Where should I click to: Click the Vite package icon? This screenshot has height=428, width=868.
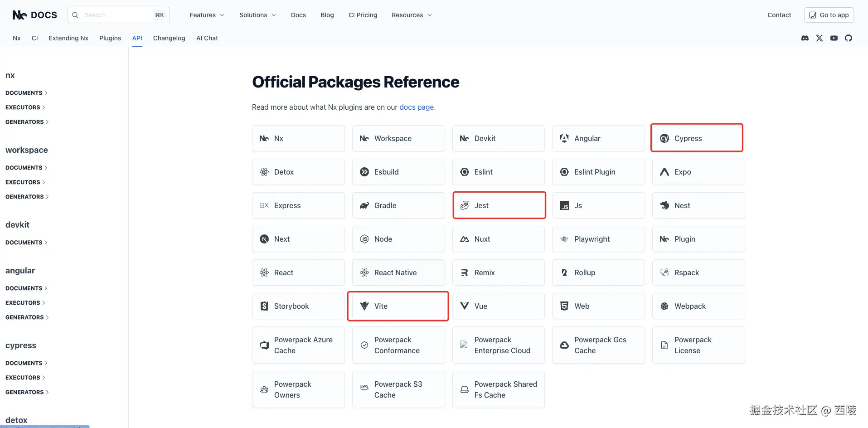coord(364,306)
